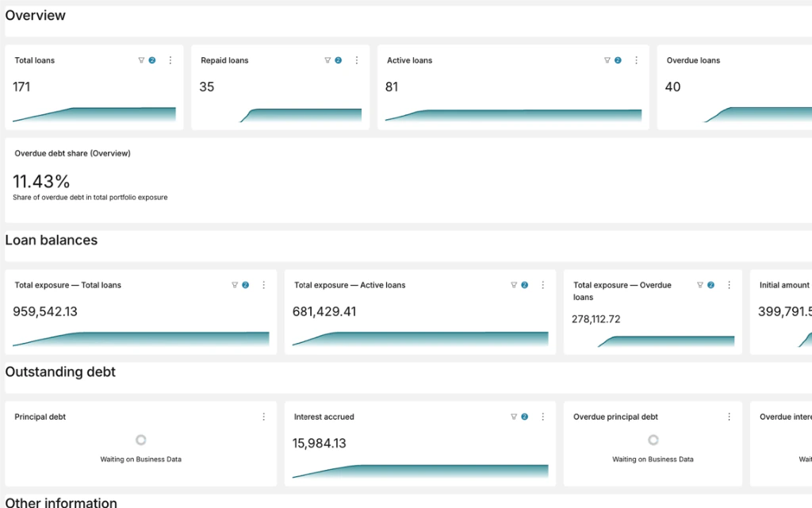Click the 959,542.13 total exposure value
Image resolution: width=812 pixels, height=508 pixels.
(45, 311)
